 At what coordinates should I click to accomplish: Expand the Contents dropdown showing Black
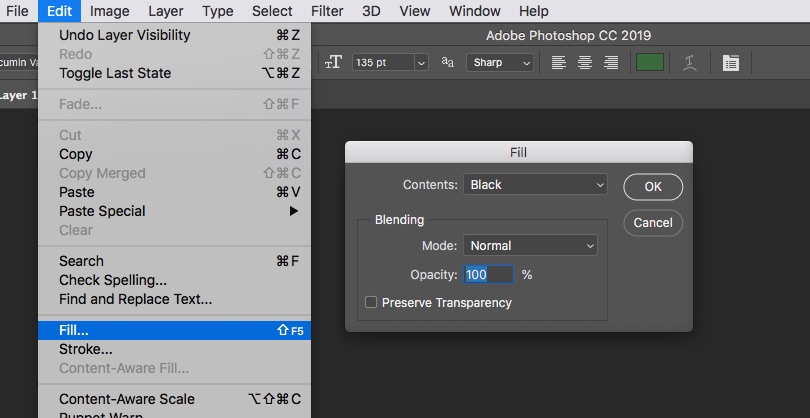(535, 184)
